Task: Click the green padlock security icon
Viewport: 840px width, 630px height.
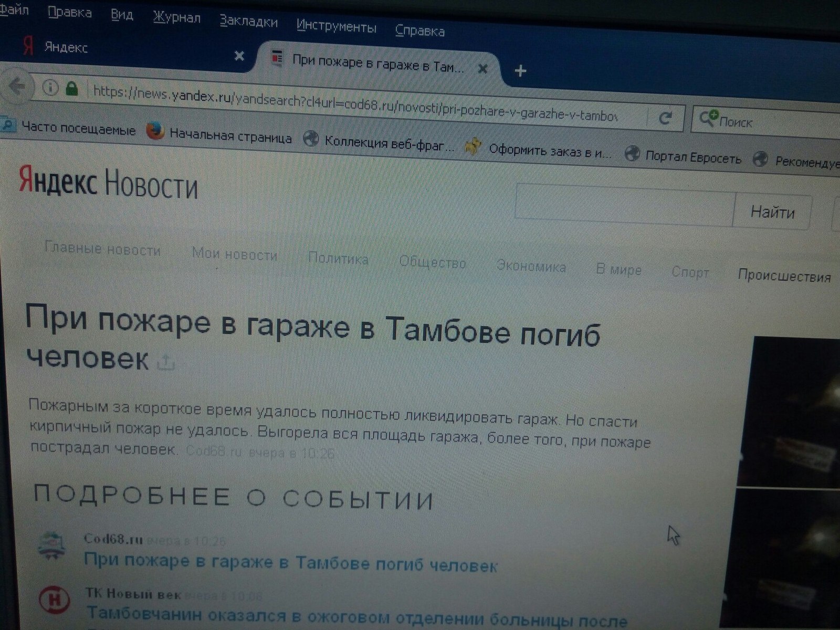Action: pyautogui.click(x=71, y=89)
